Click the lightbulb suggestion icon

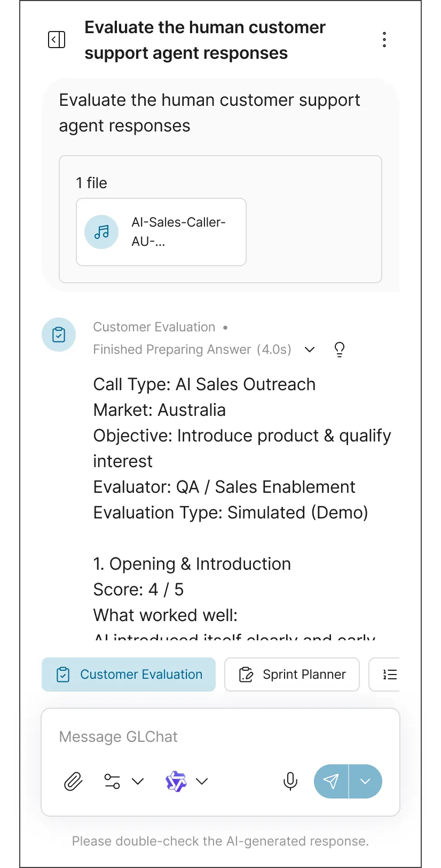340,349
